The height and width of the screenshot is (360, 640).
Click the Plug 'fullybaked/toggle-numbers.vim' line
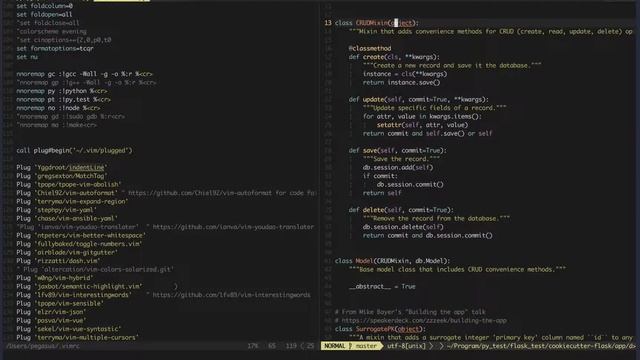pos(80,244)
